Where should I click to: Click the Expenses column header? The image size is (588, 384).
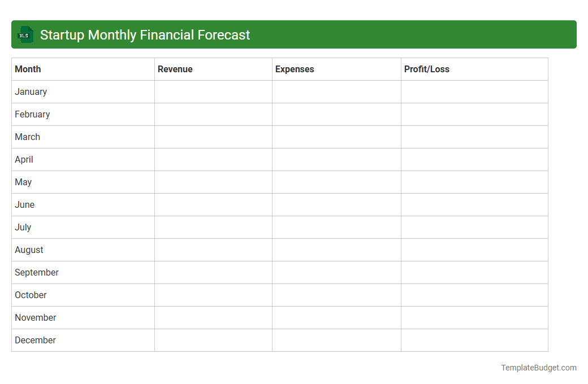295,69
